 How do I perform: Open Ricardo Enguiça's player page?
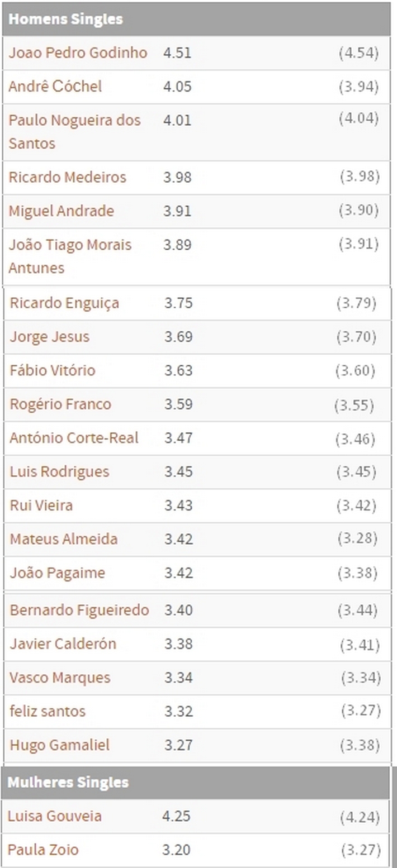point(64,303)
